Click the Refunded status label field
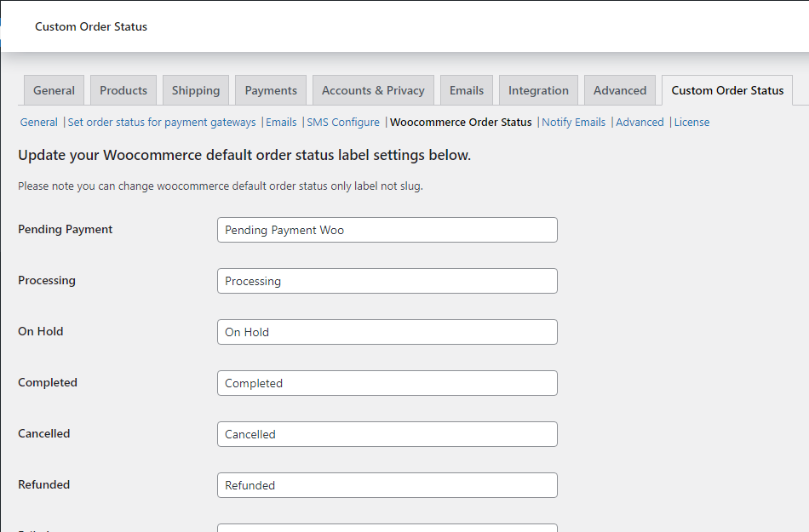This screenshot has width=809, height=532. click(387, 485)
